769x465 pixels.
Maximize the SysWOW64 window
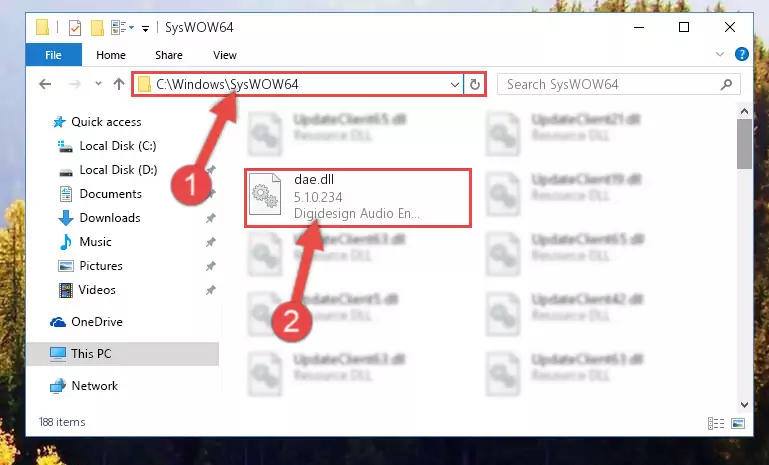pos(684,27)
